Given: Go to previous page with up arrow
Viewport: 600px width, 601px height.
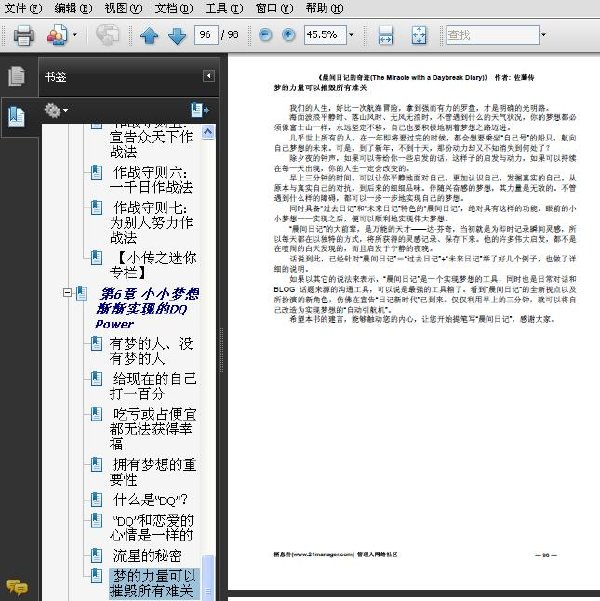Looking at the screenshot, I should (x=149, y=36).
